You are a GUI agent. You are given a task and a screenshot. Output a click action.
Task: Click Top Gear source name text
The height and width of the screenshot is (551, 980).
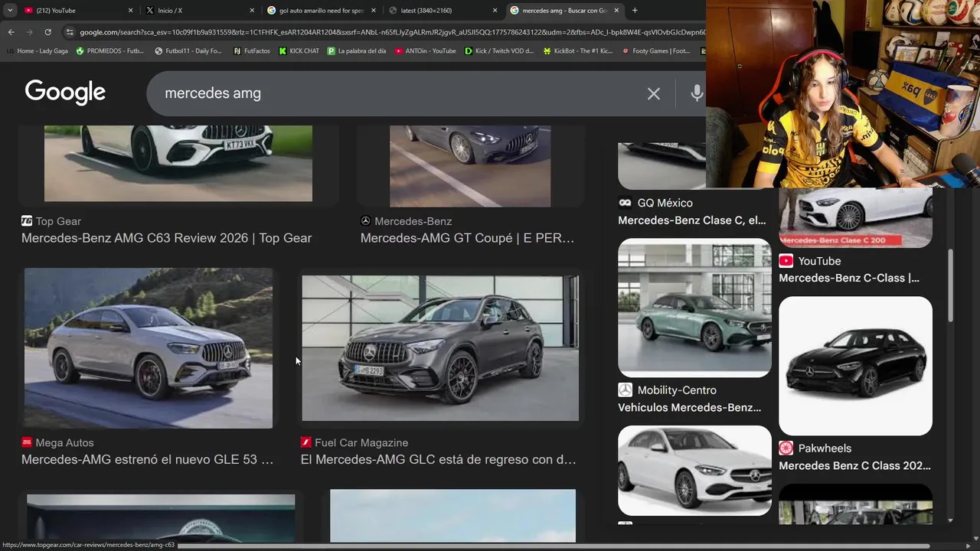pos(58,221)
